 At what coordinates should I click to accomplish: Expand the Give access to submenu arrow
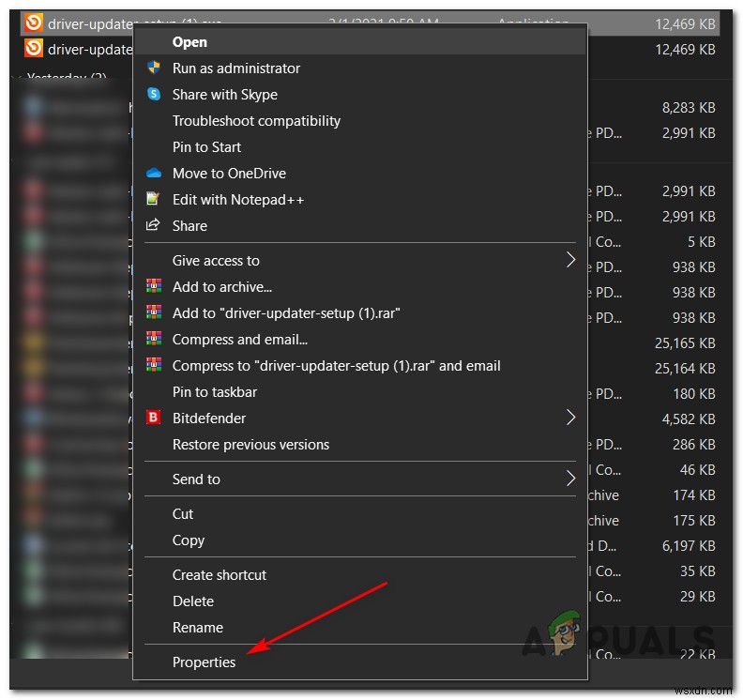tap(571, 260)
